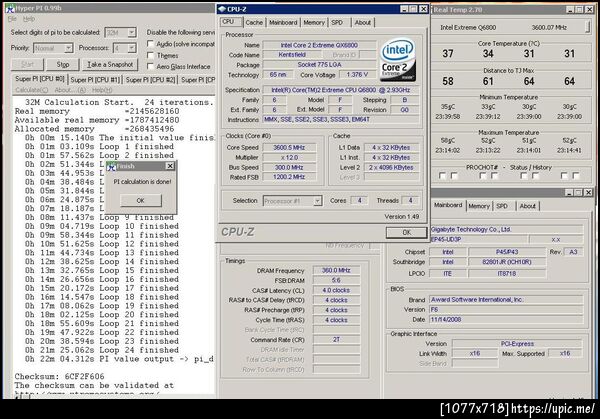This screenshot has height=419, width=600.
Task: Check second PROCHOT# box of second core
Action: click(495, 176)
